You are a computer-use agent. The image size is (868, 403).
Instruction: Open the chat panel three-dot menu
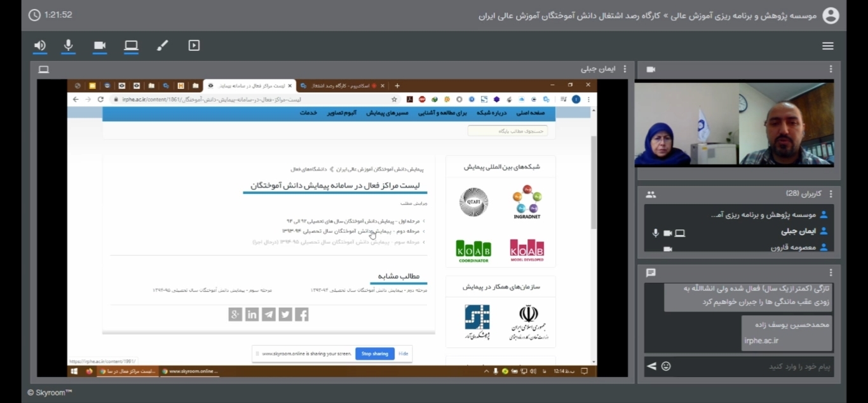point(831,272)
